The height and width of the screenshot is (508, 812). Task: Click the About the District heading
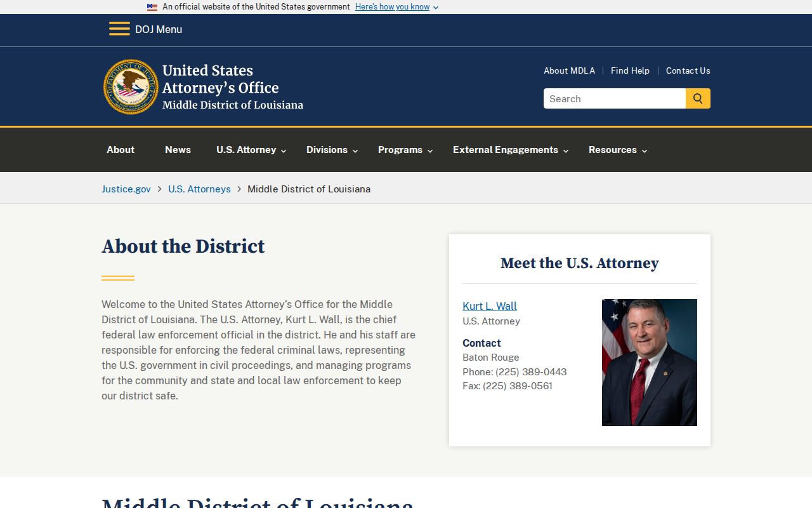pos(183,246)
